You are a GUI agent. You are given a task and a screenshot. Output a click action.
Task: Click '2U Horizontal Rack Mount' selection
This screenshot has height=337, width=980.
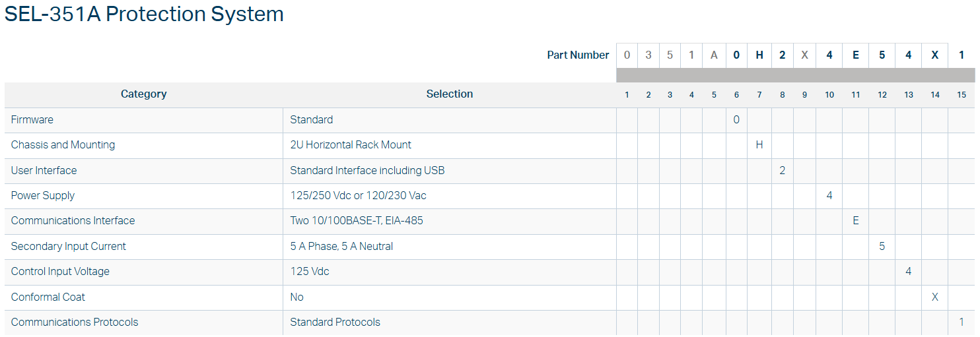[351, 145]
